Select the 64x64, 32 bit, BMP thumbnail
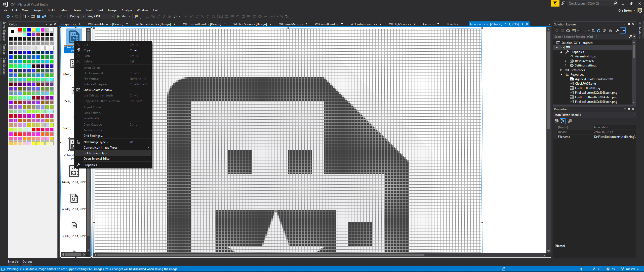Screen dimensions: 644x272 pyautogui.click(x=74, y=174)
